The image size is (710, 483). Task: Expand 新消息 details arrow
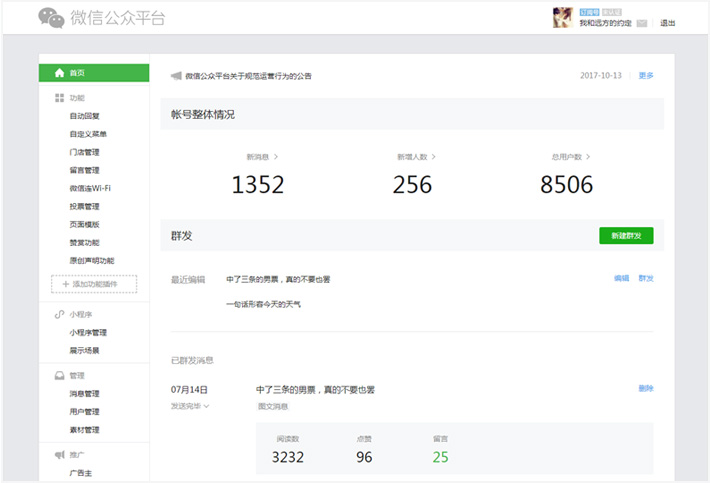click(276, 157)
